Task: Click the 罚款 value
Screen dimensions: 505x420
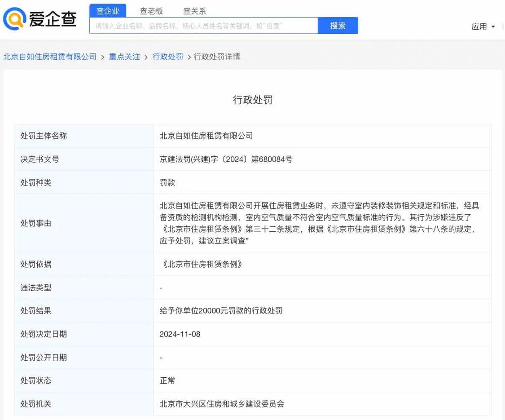Action: [x=167, y=182]
